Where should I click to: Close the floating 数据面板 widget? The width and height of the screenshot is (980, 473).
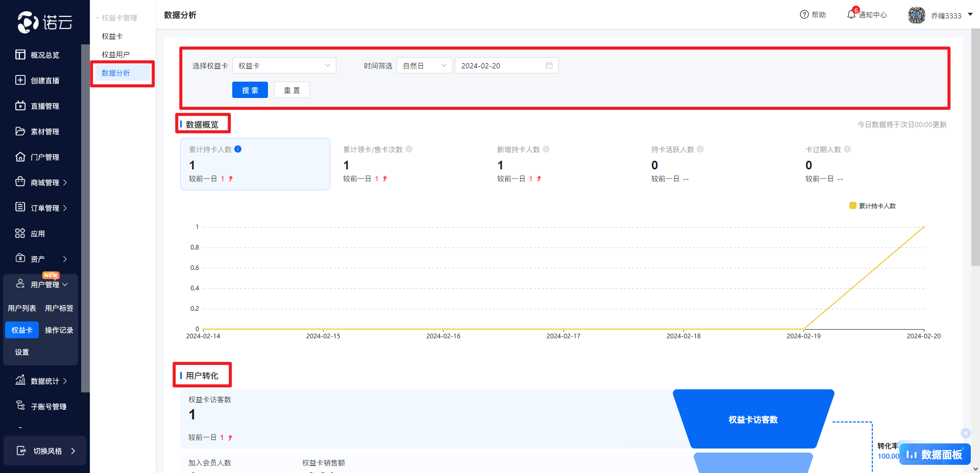tap(965, 433)
